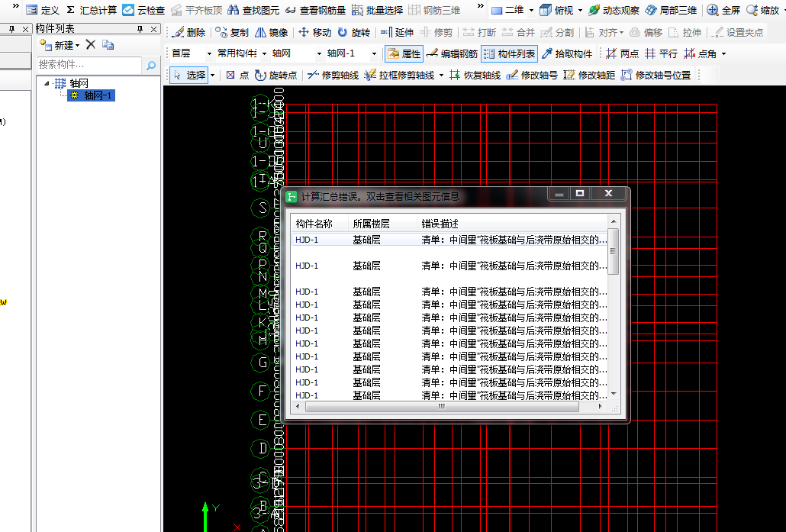The height and width of the screenshot is (532, 786).
Task: Select 恢复轴线 restore axis tool
Action: (x=475, y=76)
